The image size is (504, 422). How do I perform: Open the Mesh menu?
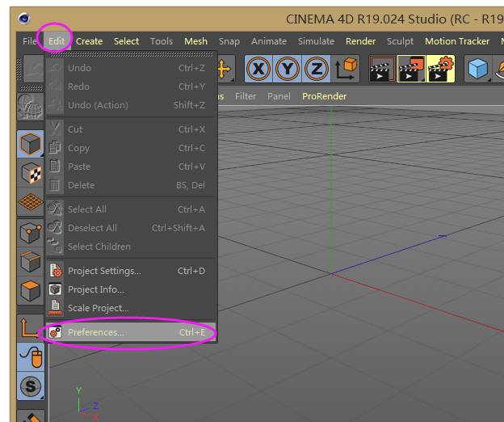tap(195, 41)
